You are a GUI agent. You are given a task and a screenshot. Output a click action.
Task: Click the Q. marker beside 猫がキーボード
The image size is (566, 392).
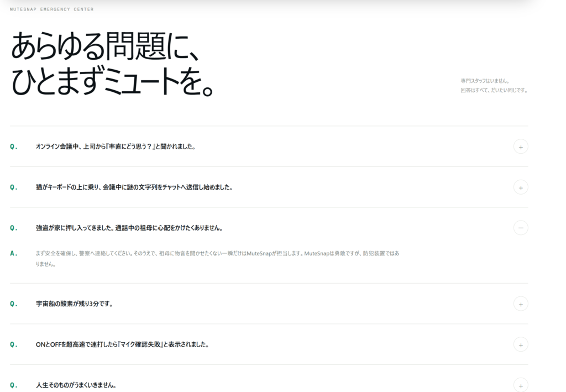pyautogui.click(x=14, y=187)
